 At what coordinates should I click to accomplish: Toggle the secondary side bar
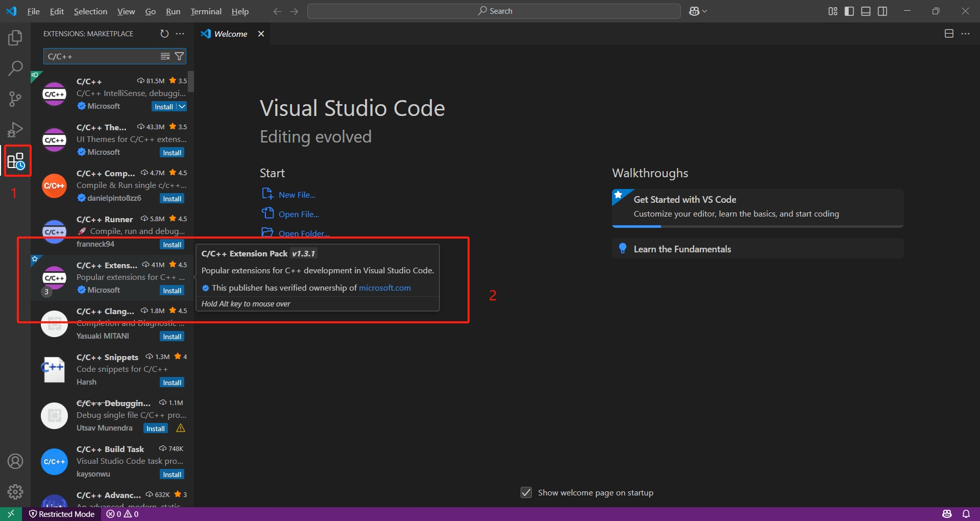point(882,11)
